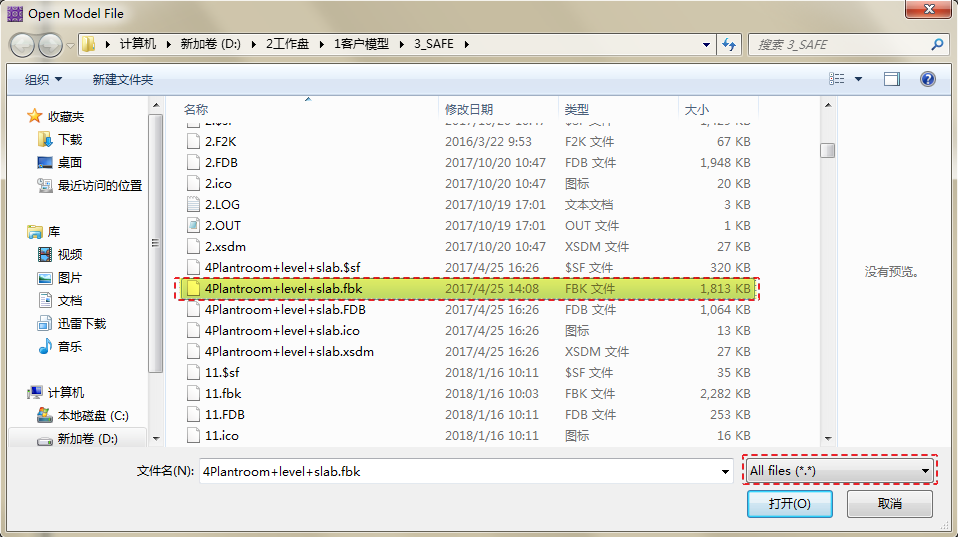Select the 本地磁盘 (C:) drive
The width and height of the screenshot is (958, 537).
92,415
